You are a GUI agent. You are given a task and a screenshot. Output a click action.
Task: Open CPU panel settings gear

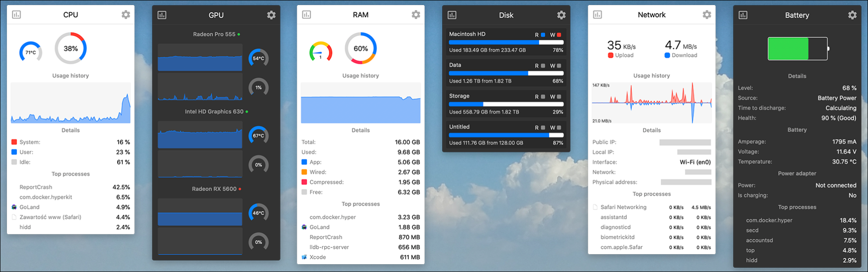click(x=126, y=15)
